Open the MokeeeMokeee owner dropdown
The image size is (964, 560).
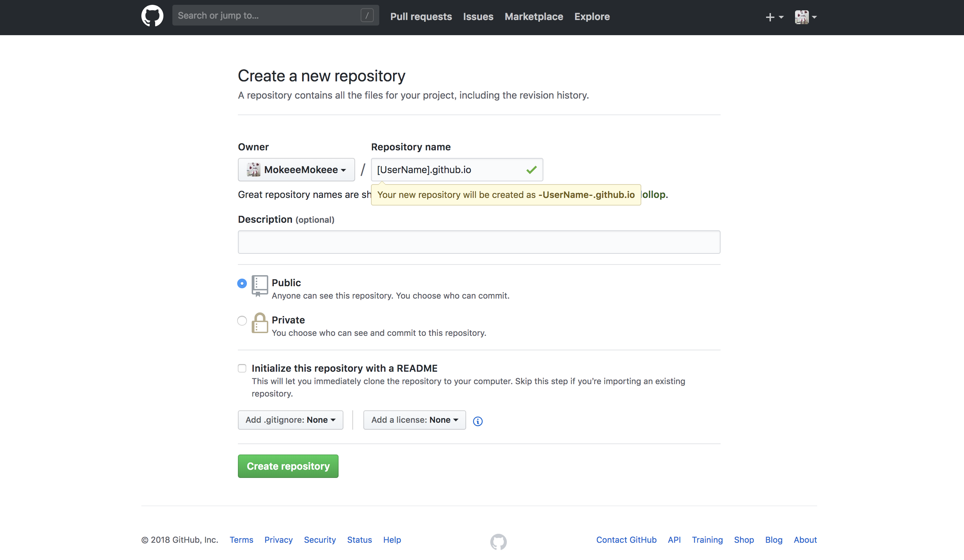[x=296, y=169]
